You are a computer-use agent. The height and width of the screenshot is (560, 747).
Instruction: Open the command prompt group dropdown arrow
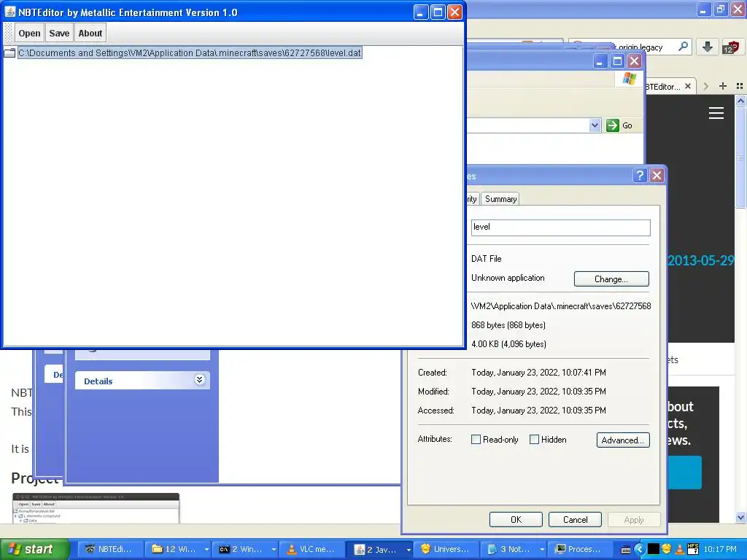274,549
